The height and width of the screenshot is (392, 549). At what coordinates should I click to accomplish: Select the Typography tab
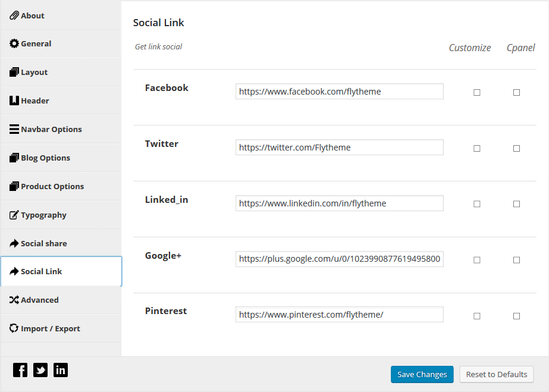pyautogui.click(x=61, y=215)
